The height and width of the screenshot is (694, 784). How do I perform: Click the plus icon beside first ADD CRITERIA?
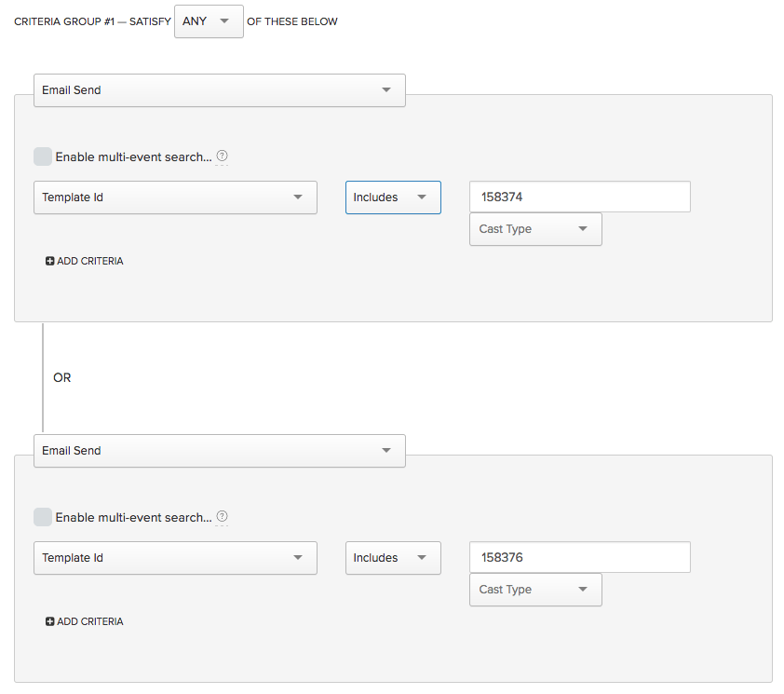click(x=49, y=261)
